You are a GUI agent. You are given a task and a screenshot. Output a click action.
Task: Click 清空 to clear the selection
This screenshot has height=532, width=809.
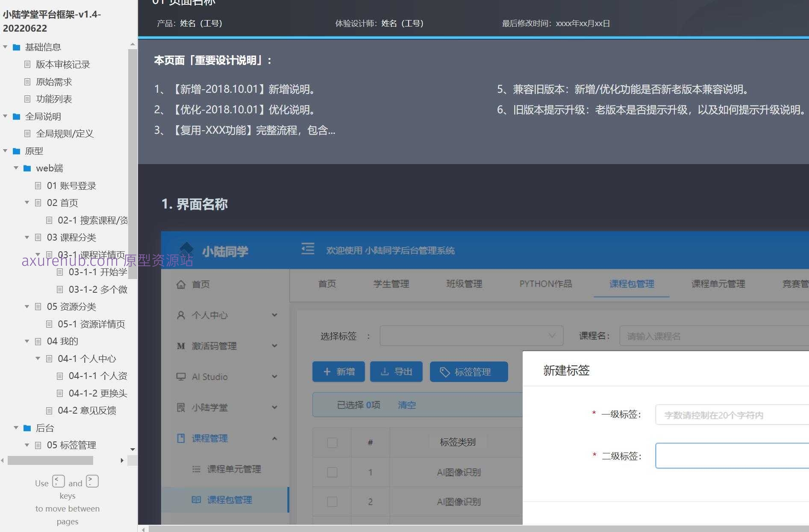coord(406,405)
